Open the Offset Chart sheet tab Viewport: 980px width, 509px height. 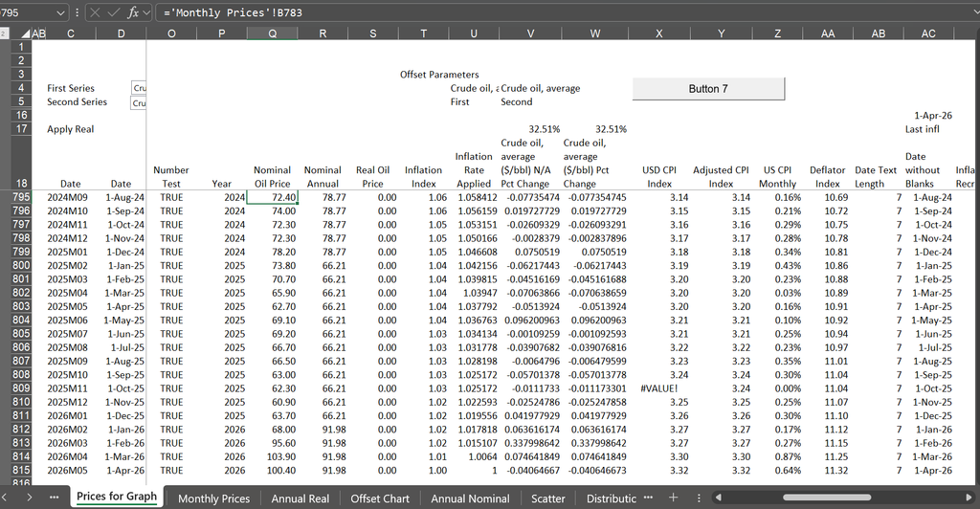pos(380,498)
